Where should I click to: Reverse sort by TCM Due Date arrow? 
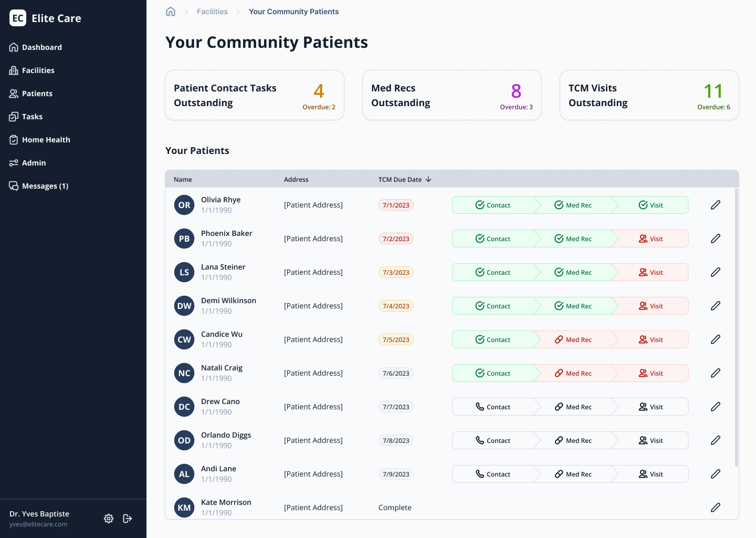(428, 179)
